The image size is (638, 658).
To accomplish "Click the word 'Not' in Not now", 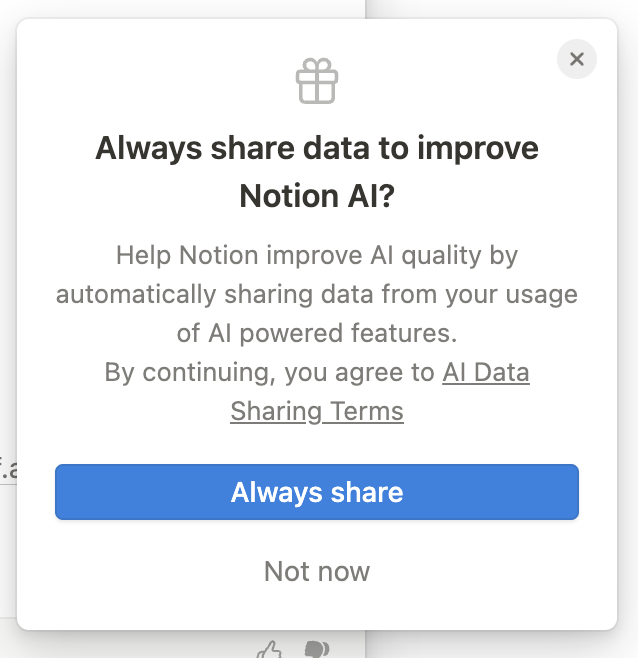I will tap(285, 571).
